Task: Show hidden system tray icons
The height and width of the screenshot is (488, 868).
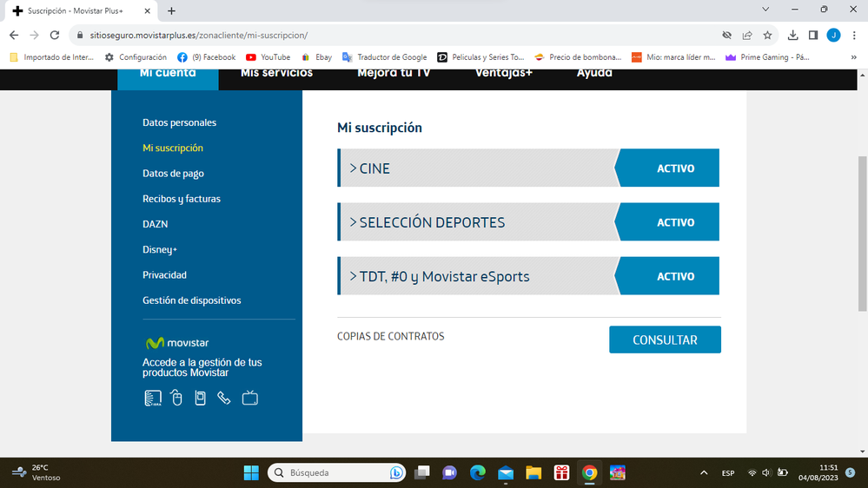Action: click(x=704, y=472)
